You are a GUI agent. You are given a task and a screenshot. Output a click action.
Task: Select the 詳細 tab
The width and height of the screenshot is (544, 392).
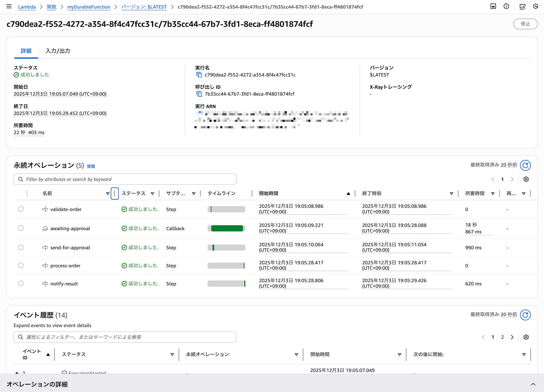pyautogui.click(x=26, y=51)
